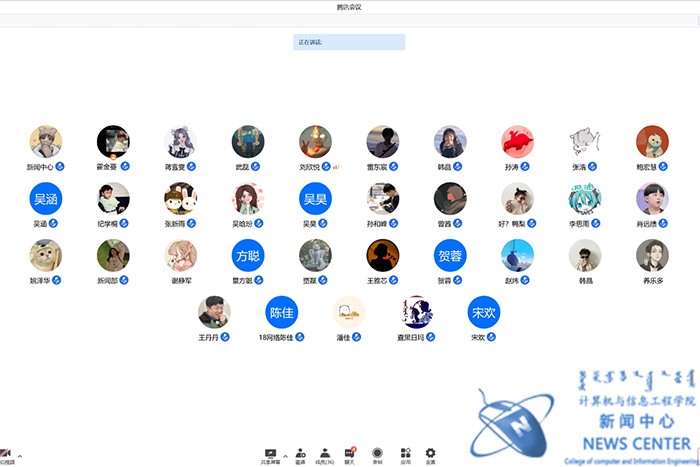Open the 成员 members list icon
Viewport: 700px width, 467px height.
pos(324,453)
